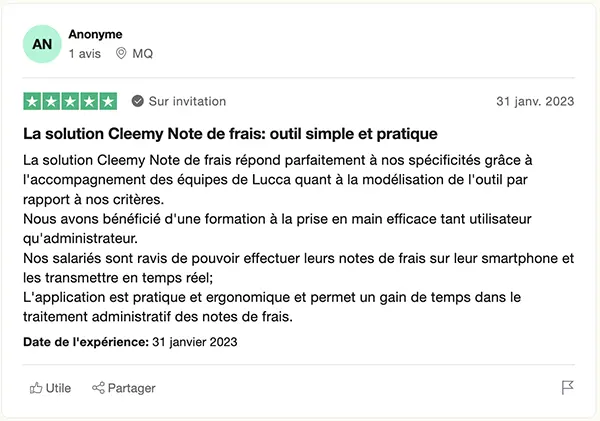Open the review title about Cleemy Note de frais

(230, 133)
